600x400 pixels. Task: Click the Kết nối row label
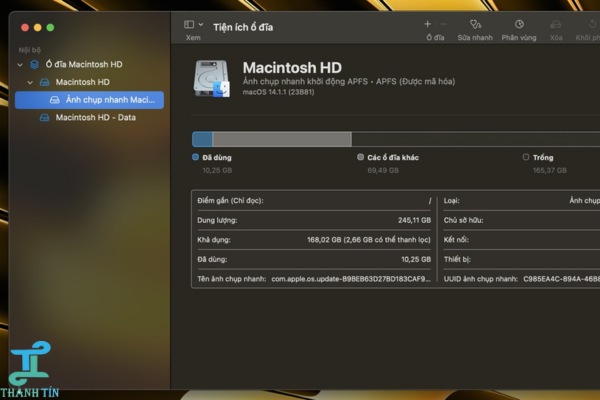(x=456, y=240)
